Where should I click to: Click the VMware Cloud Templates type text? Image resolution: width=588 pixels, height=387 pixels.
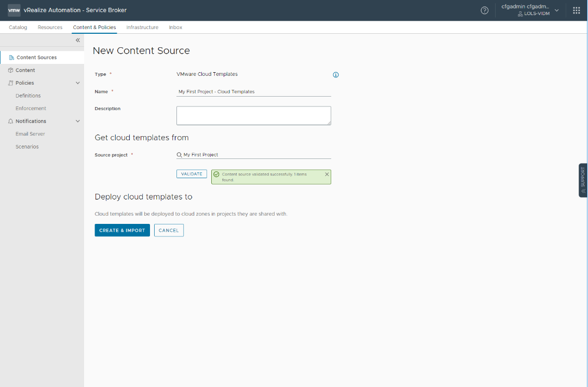click(207, 74)
